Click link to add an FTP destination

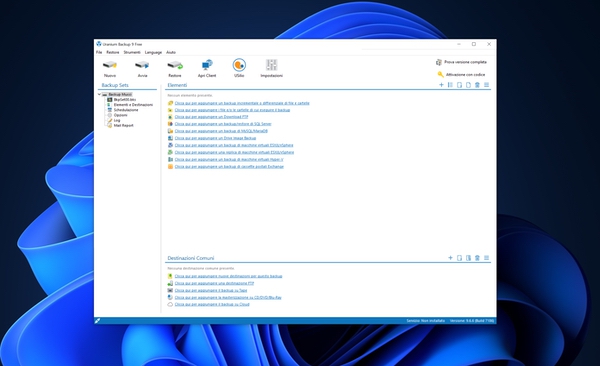click(x=214, y=283)
